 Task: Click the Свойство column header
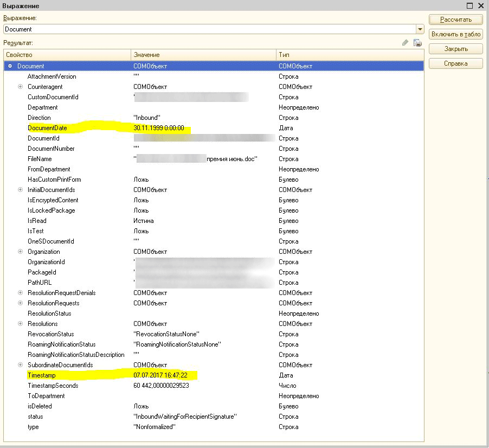click(x=65, y=55)
